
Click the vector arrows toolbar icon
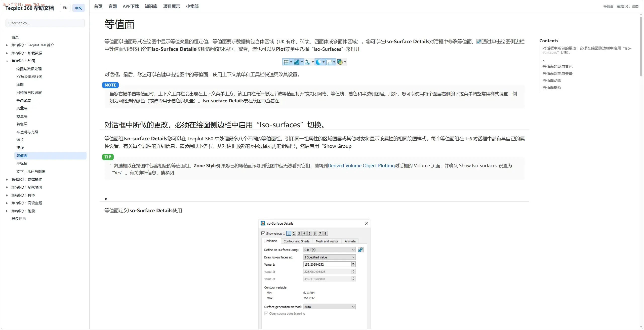coord(307,62)
